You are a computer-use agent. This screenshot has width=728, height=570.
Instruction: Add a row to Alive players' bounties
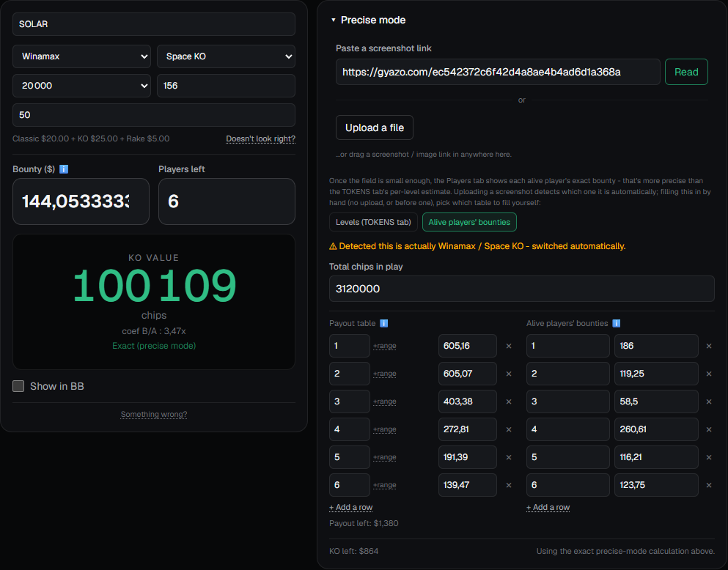[548, 508]
